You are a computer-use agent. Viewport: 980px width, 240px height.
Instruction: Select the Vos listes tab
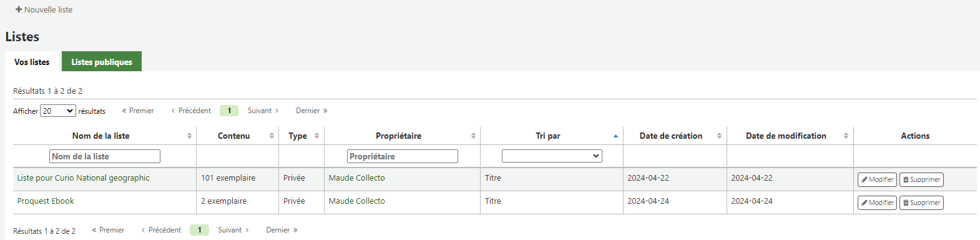32,62
